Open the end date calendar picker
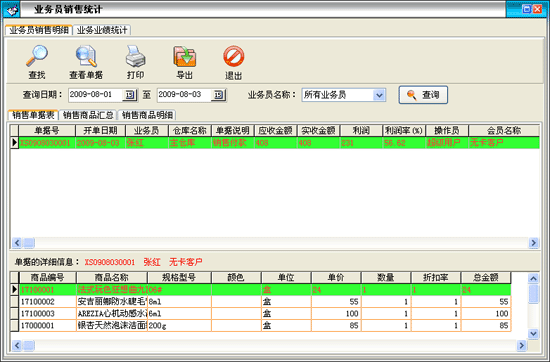Viewport: 550px width, 362px height. tap(219, 95)
